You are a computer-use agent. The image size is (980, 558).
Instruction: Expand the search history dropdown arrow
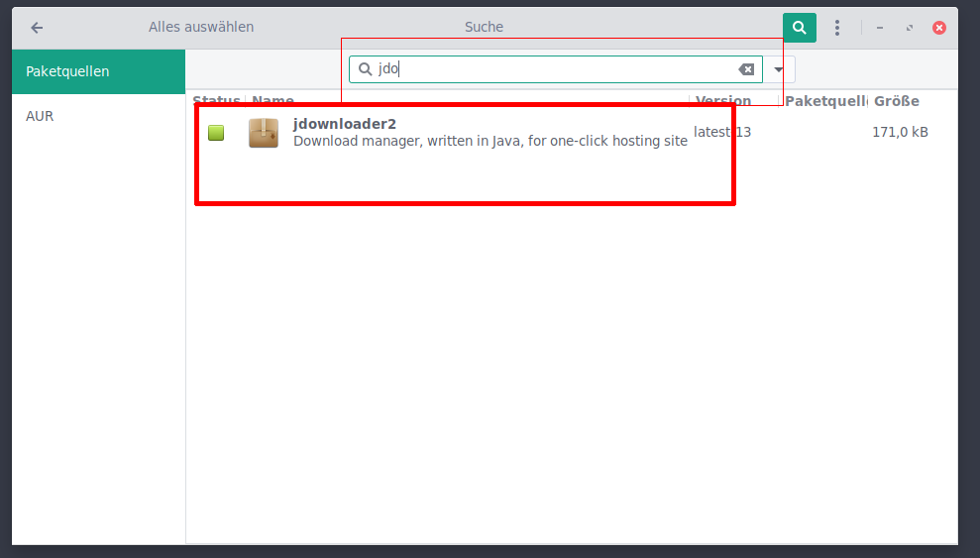(x=779, y=69)
